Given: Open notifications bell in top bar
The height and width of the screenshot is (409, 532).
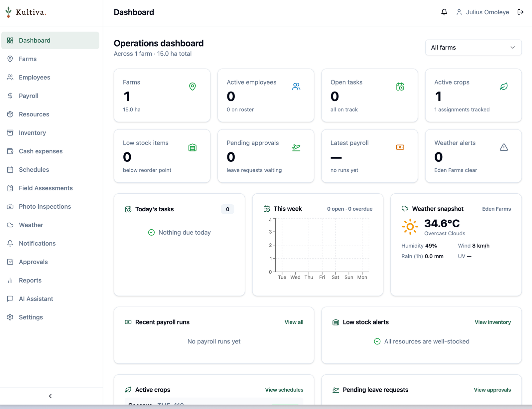Looking at the screenshot, I should (x=444, y=12).
